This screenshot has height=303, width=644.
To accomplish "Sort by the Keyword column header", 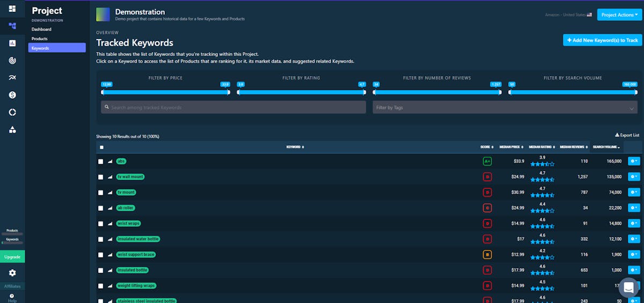I will pyautogui.click(x=295, y=147).
